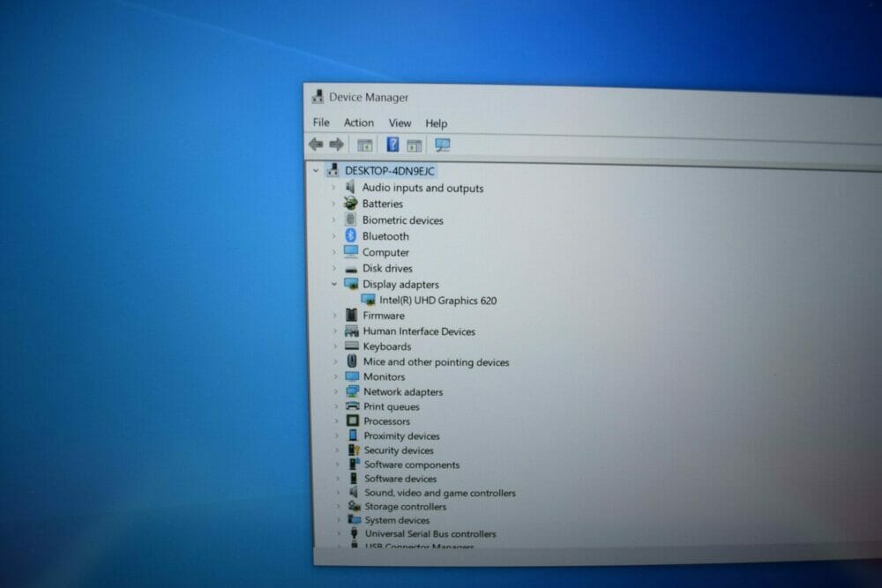Click the Mice and other pointing devices icon
The image size is (882, 588).
[352, 361]
